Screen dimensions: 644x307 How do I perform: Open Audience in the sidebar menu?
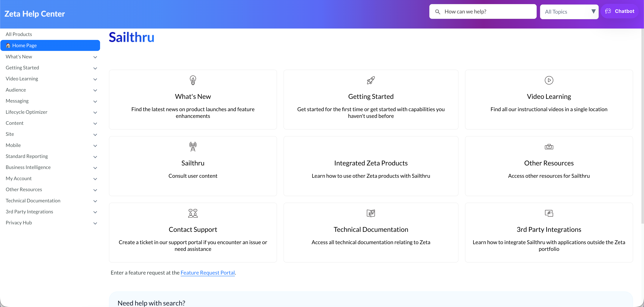pyautogui.click(x=16, y=90)
